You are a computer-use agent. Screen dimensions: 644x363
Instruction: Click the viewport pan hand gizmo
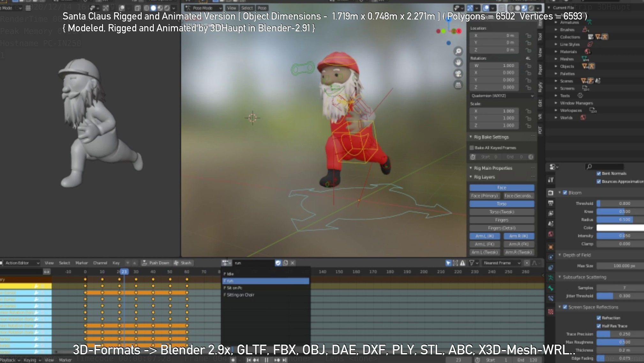(458, 62)
